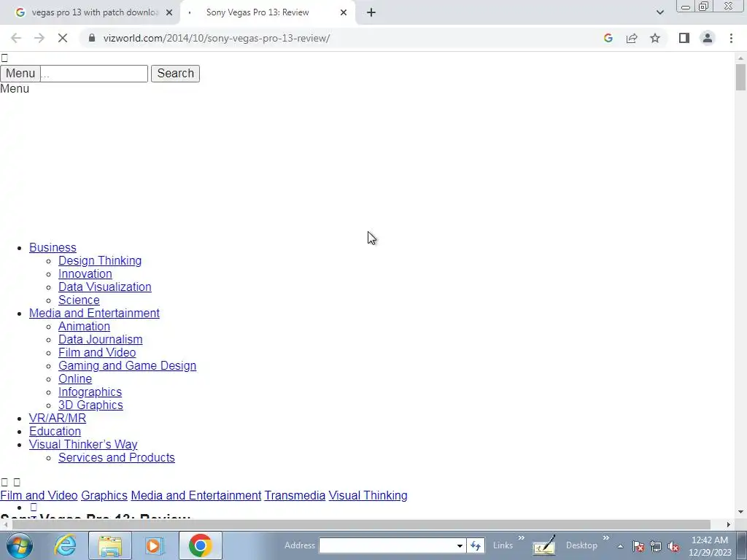Viewport: 747px width, 560px height.
Task: Bookmark this page with star
Action: click(x=655, y=38)
